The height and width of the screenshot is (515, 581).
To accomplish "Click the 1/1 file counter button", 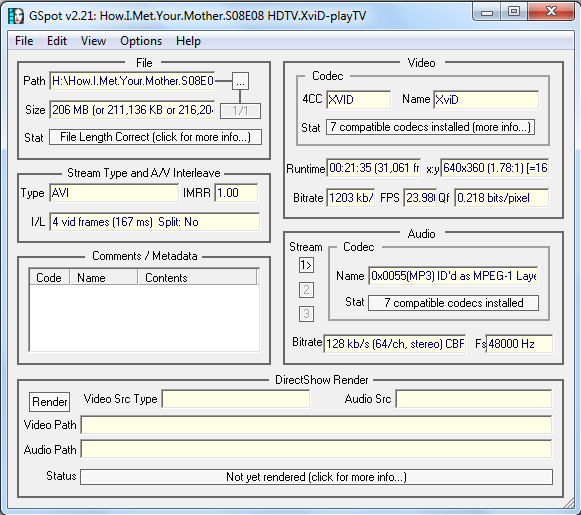I will pyautogui.click(x=240, y=111).
